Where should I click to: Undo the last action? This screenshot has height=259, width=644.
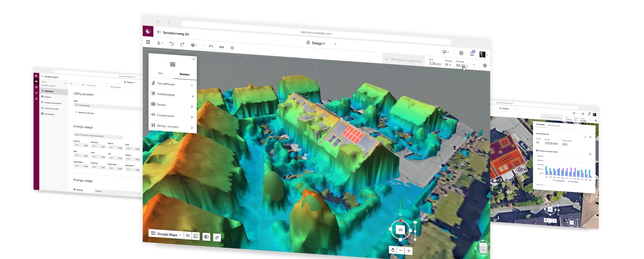tap(171, 43)
